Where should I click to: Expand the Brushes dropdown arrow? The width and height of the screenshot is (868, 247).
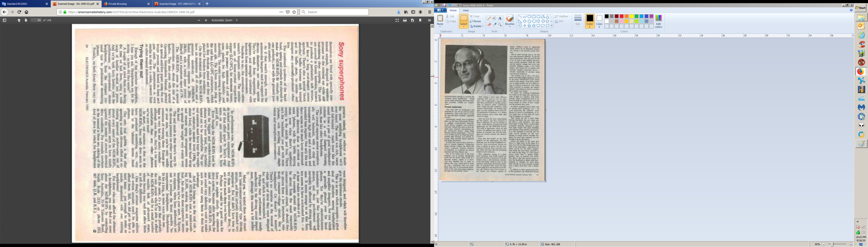tap(510, 26)
